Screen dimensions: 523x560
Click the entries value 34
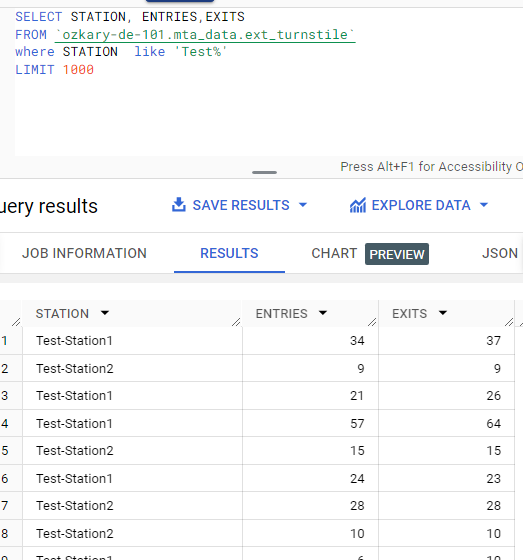coord(357,341)
